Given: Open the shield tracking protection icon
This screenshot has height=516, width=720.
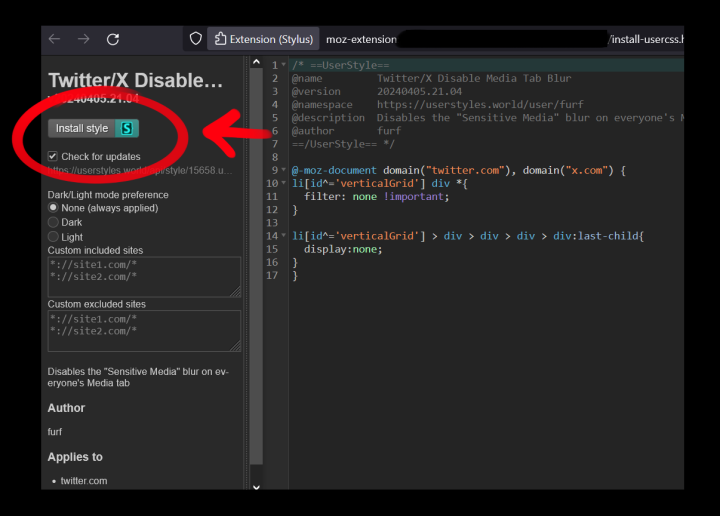Looking at the screenshot, I should click(x=196, y=39).
